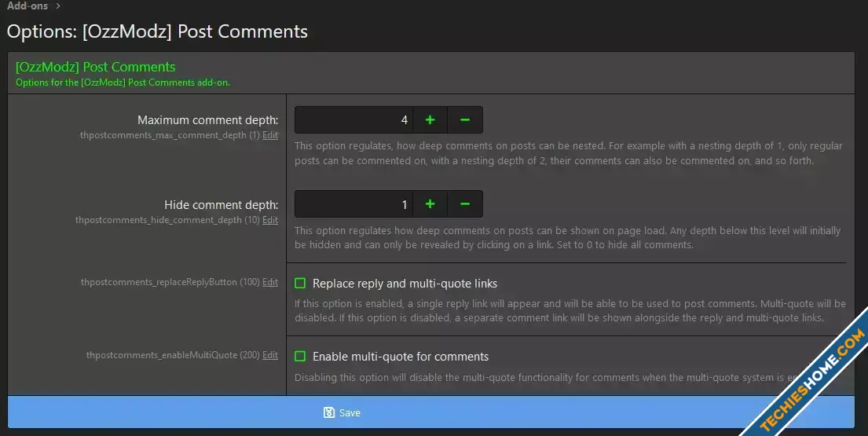The image size is (868, 436).
Task: Tick Enable multi-quote for comments checkbox
Action: (x=300, y=357)
